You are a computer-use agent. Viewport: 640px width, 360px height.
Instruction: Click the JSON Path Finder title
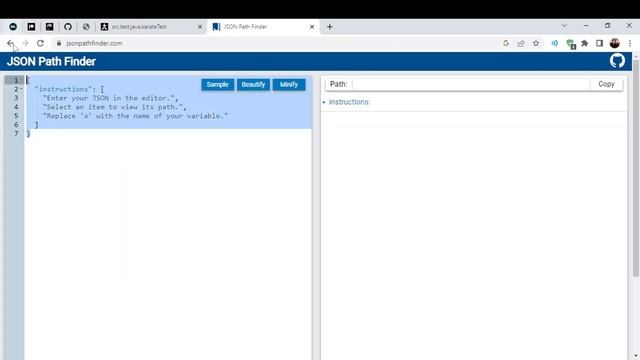pos(51,61)
